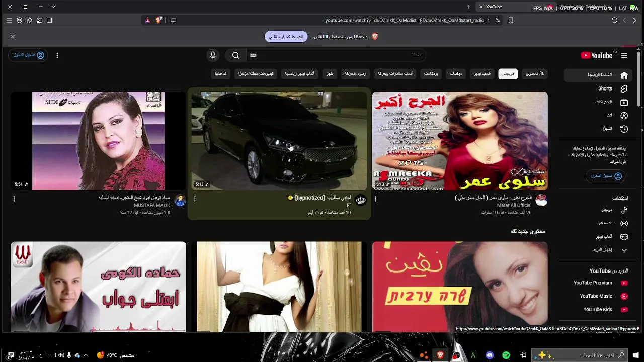The width and height of the screenshot is (644, 362).
Task: Click the MUSTAFA MALIK channel avatar
Action: tap(180, 201)
